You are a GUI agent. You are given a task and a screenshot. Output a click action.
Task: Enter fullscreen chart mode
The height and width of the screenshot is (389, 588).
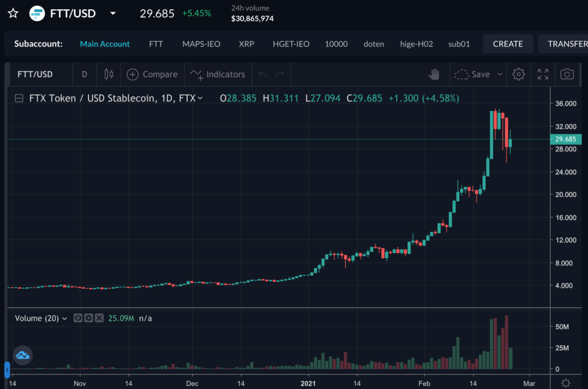pos(543,74)
